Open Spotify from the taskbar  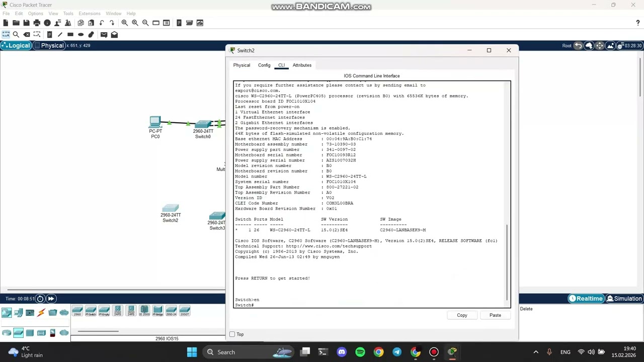point(360,352)
